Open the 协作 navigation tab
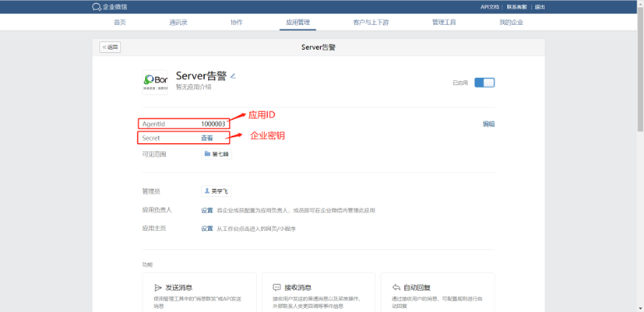The image size is (644, 312). pos(236,23)
